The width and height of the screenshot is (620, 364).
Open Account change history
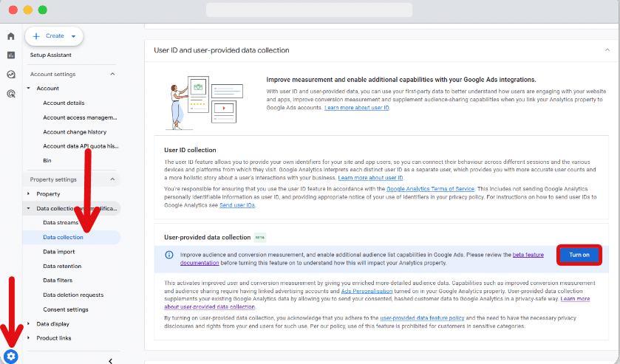tap(75, 132)
